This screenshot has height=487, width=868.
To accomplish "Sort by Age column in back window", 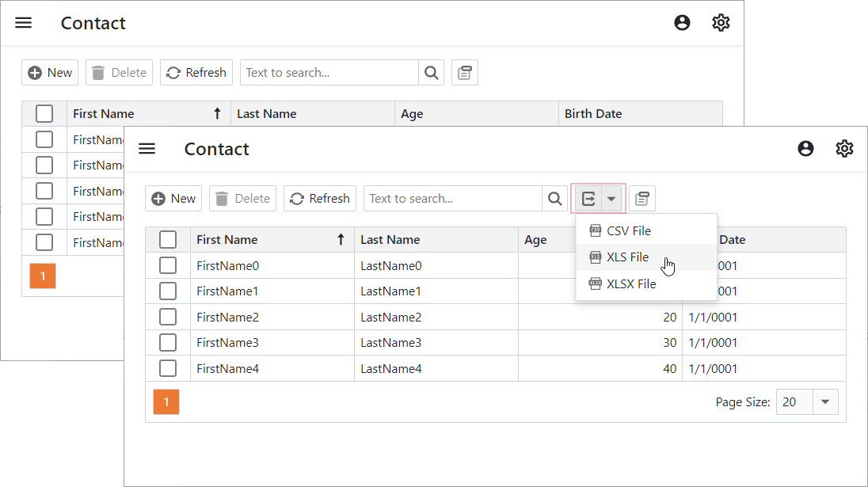I will point(477,113).
